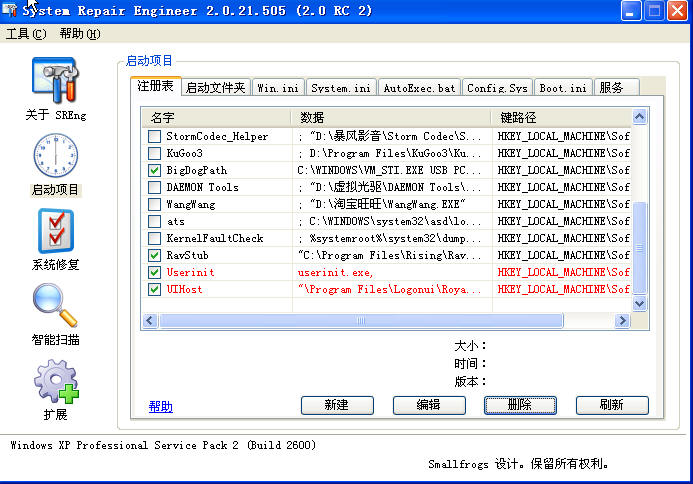
Task: Sort by the 键路径 column header
Action: click(561, 118)
